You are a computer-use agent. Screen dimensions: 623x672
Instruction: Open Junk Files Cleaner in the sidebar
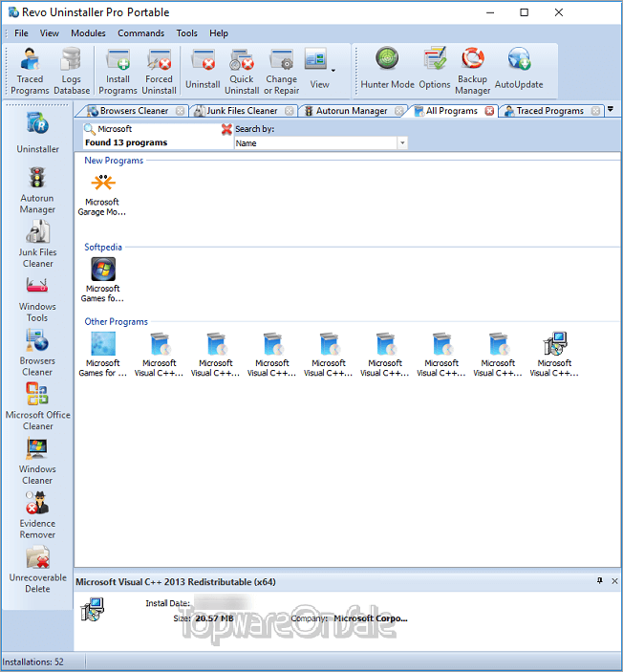(37, 244)
